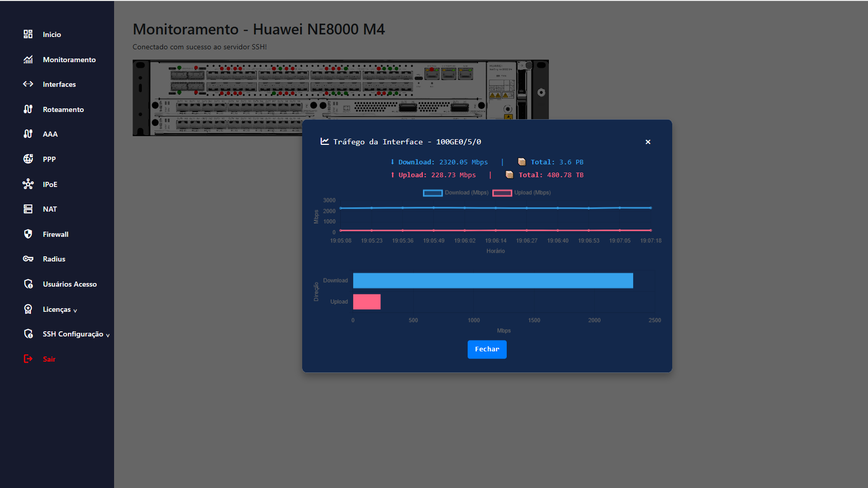
Task: Click the Usuários Acesso shield icon
Action: pyautogui.click(x=28, y=284)
